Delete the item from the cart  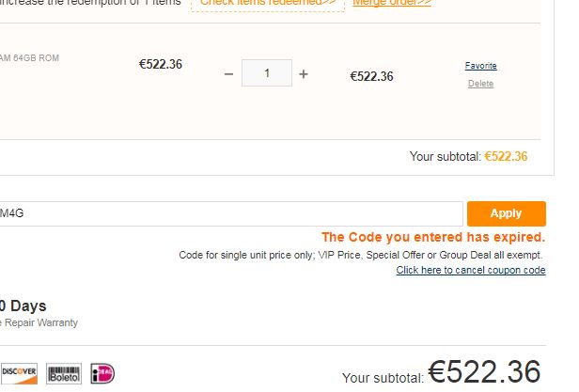[x=481, y=84]
